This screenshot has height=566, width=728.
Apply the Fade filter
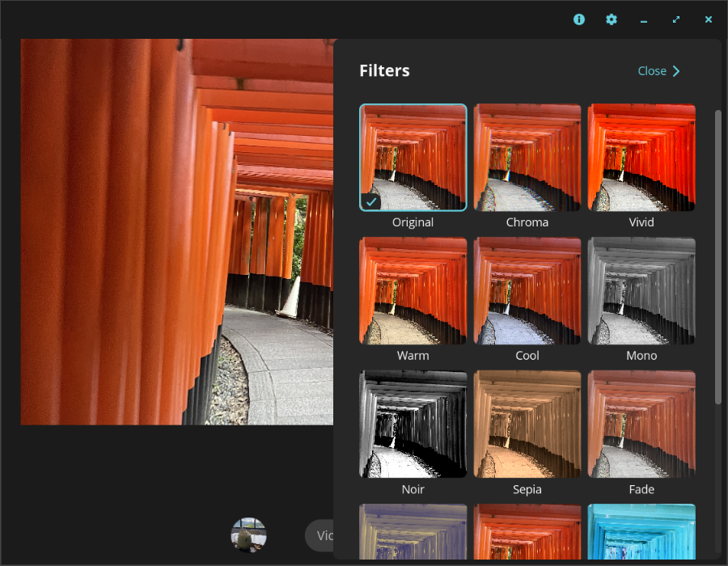click(x=641, y=424)
